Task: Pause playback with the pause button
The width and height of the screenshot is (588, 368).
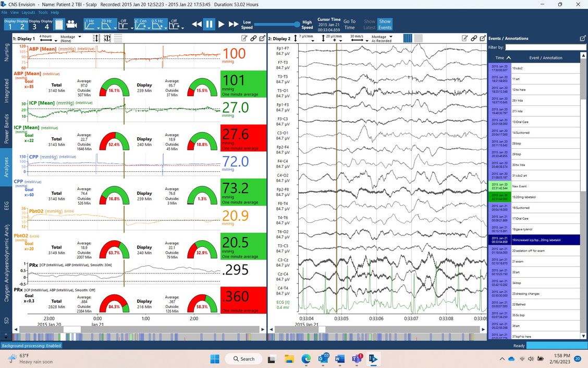Action: pos(209,24)
